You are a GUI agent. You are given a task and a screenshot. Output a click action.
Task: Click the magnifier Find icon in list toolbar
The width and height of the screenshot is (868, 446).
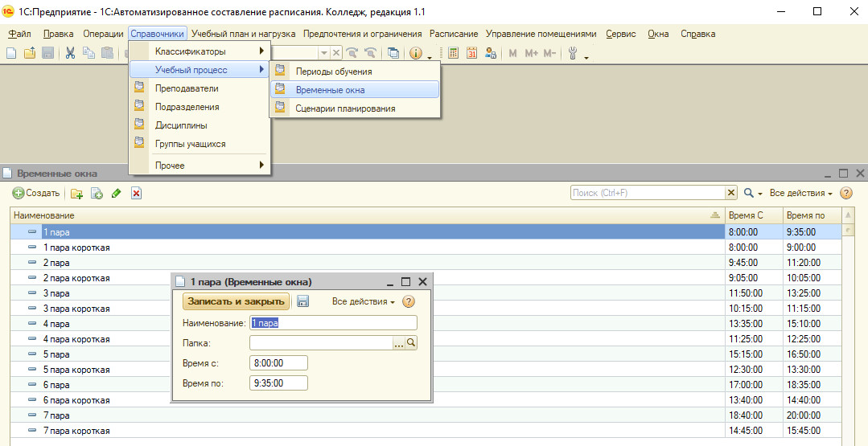tap(749, 193)
